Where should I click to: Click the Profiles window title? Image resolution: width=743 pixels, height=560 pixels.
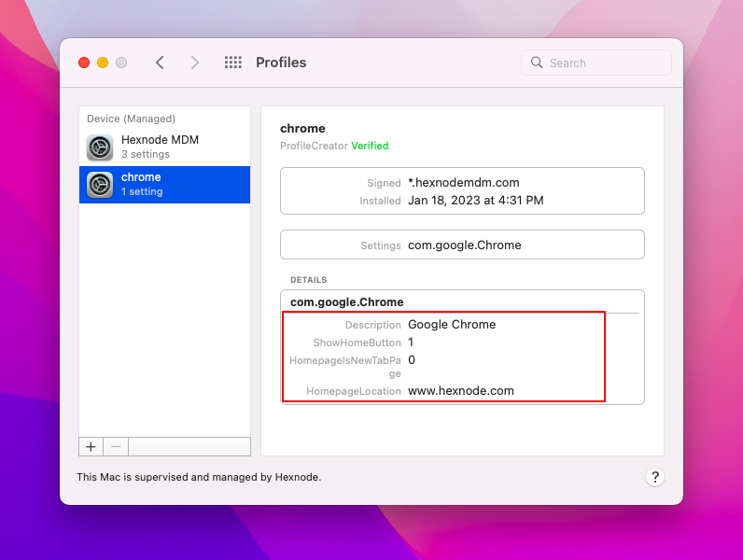coord(281,63)
